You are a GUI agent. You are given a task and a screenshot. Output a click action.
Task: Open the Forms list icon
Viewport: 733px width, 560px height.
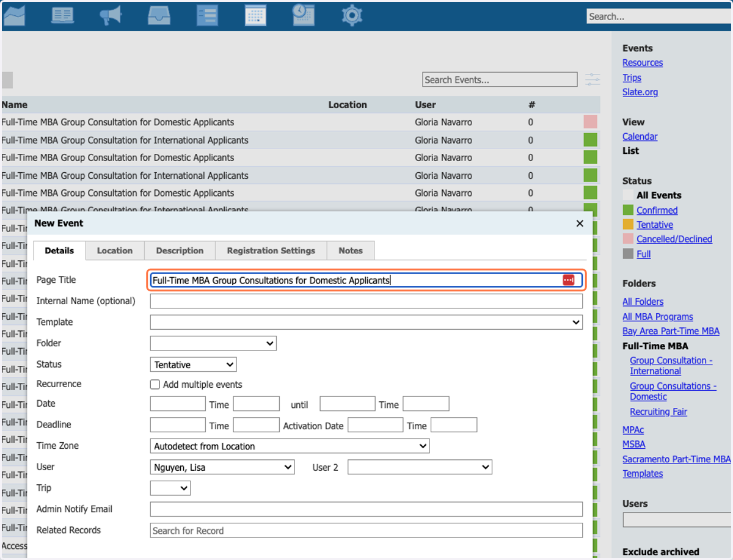[x=207, y=15]
